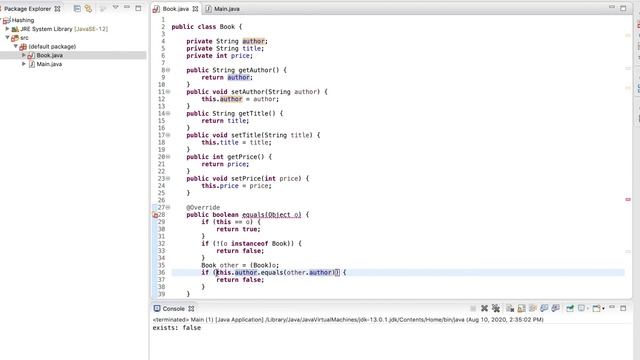Click 'private int price;' on line 6

click(x=220, y=56)
